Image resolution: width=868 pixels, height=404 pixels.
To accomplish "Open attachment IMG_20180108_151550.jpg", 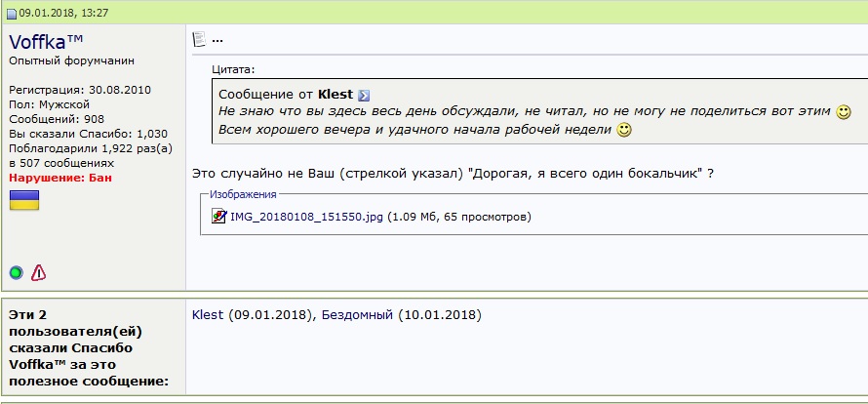I will click(306, 217).
